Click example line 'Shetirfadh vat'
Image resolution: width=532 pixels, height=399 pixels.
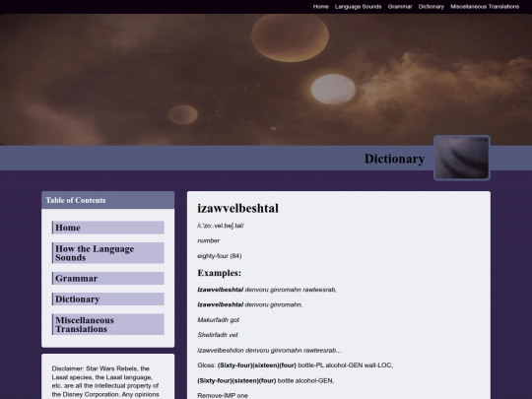218,335
